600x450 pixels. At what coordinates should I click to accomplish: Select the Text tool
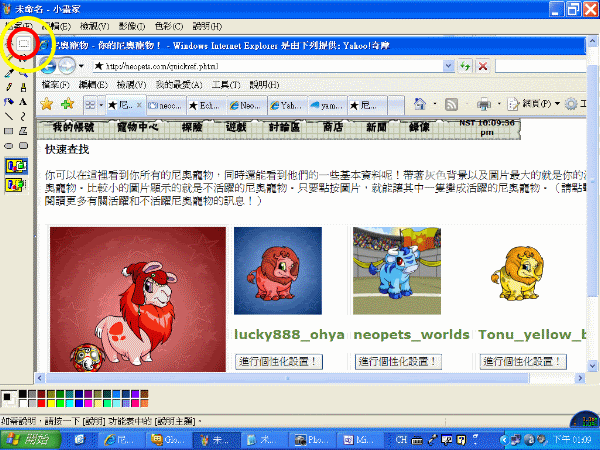coord(23,102)
